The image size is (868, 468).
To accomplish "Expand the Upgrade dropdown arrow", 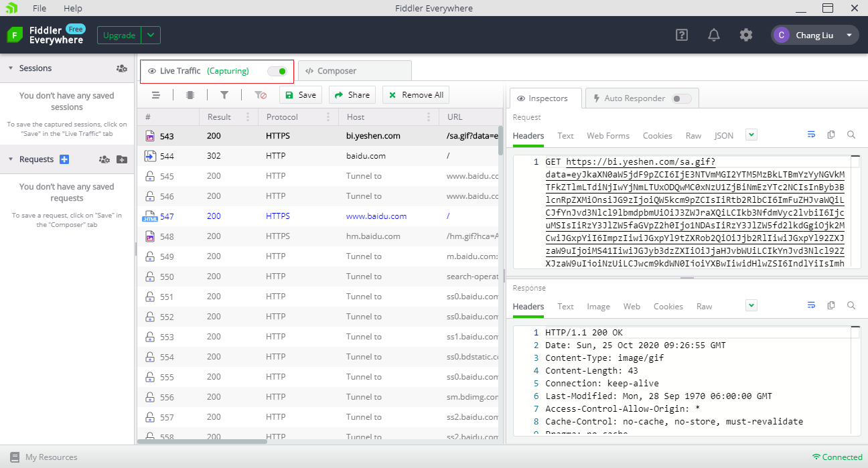I will point(151,35).
